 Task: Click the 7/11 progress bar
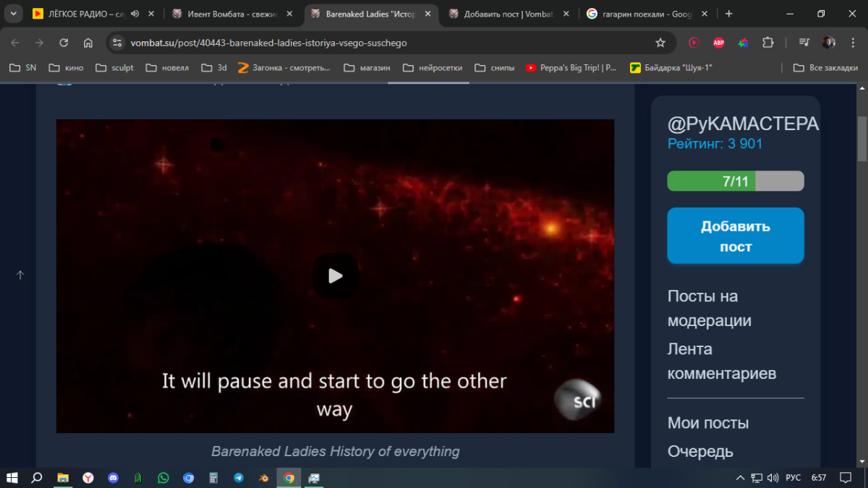pos(736,181)
